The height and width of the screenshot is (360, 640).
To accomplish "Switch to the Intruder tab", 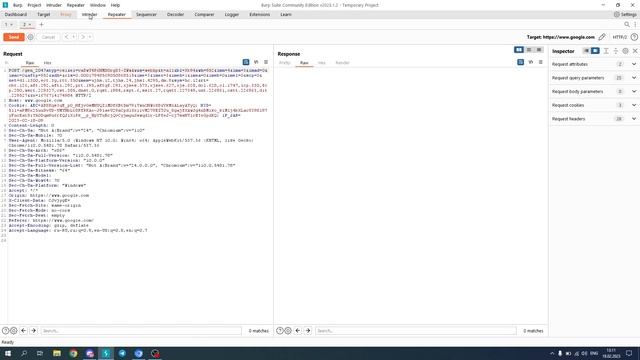I will tap(89, 14).
